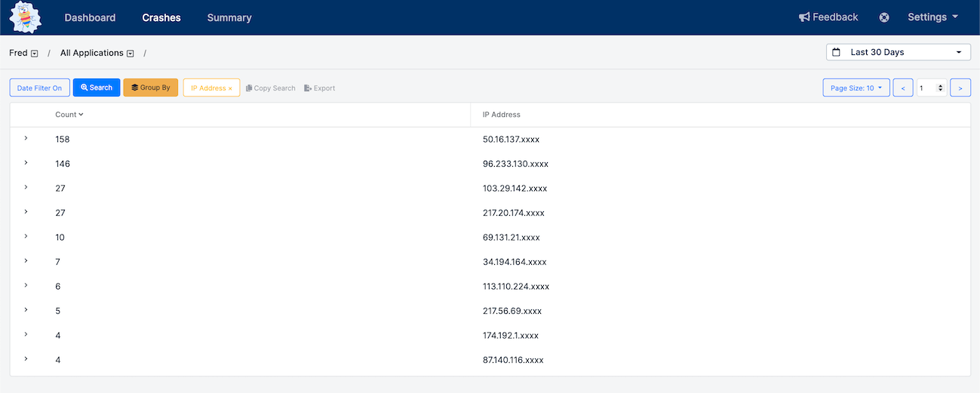This screenshot has height=393, width=980.
Task: Expand the 96.233.130.xxxx row
Action: [26, 163]
